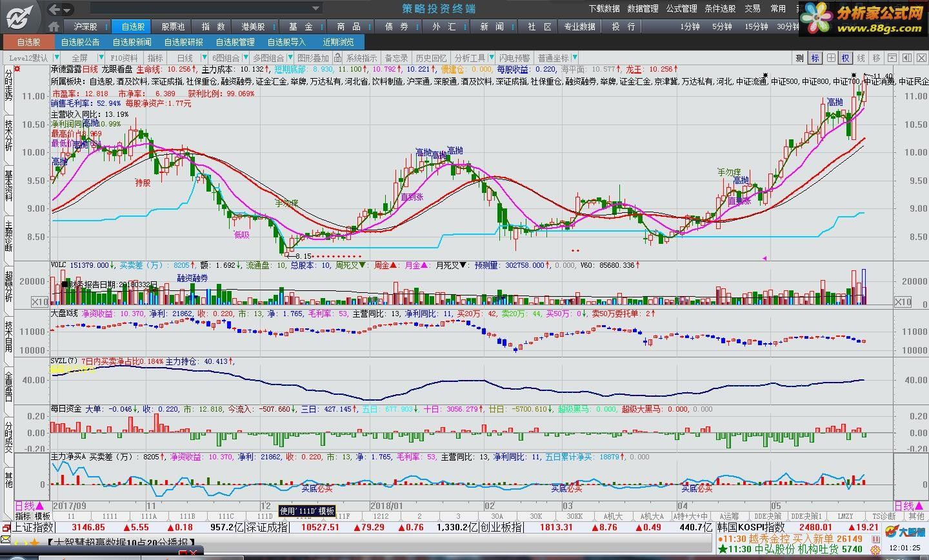Viewport: 929px width, 560px height.
Task: Click the 移 move tool icon
Action: coord(876,58)
